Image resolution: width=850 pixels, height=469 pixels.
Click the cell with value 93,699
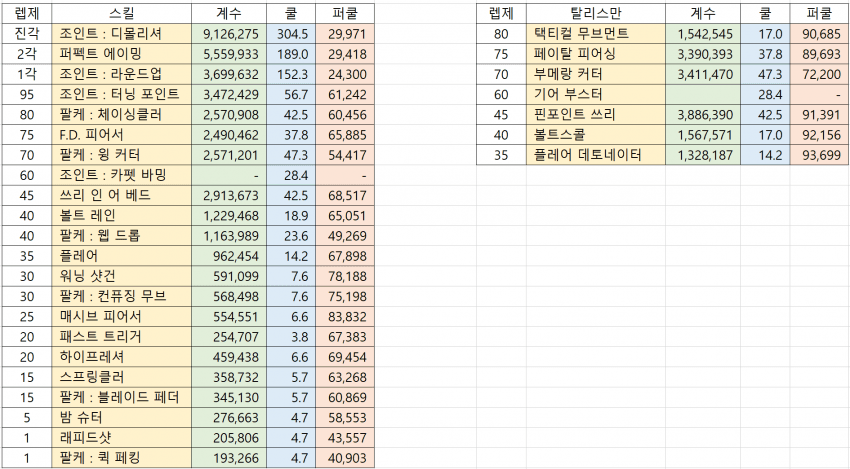819,155
